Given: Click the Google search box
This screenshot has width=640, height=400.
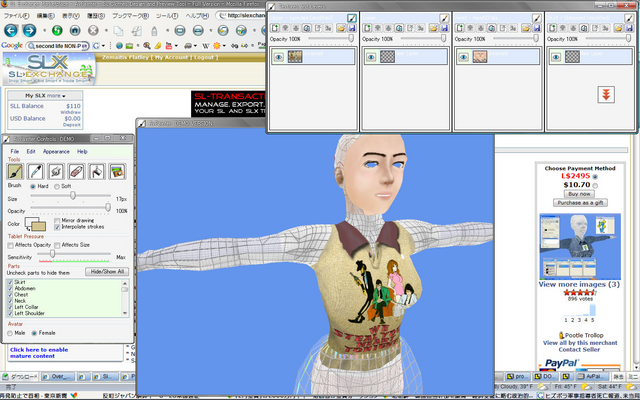Looking at the screenshot, I should coord(58,46).
